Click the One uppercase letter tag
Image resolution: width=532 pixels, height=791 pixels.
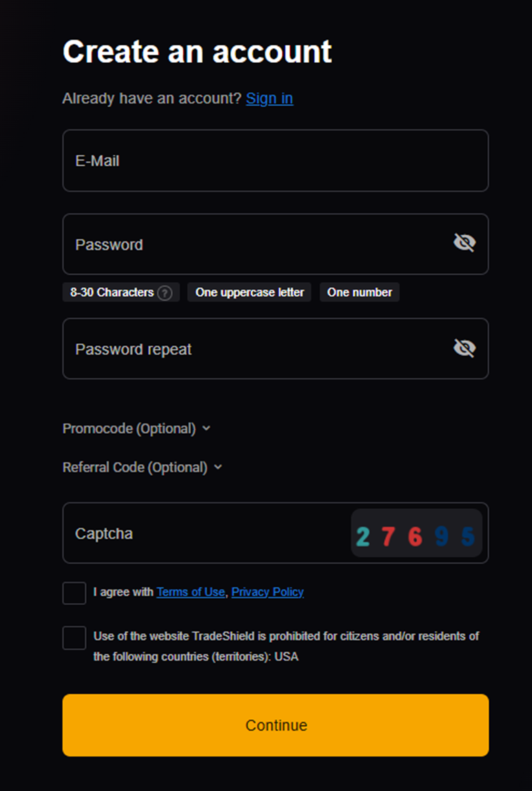249,292
